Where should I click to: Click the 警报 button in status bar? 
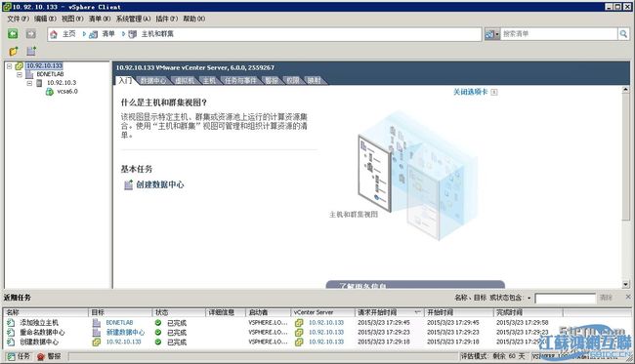click(x=49, y=356)
